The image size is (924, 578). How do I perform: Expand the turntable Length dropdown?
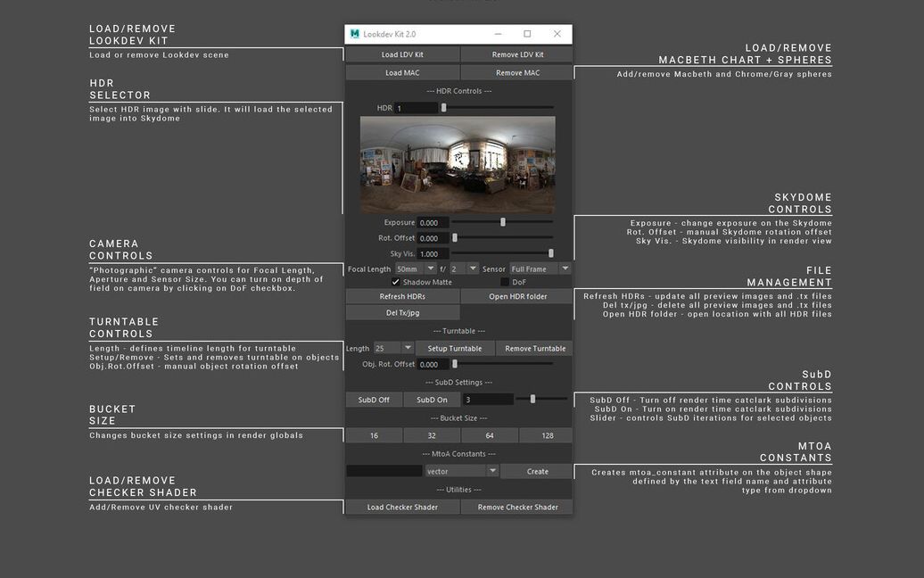point(407,348)
